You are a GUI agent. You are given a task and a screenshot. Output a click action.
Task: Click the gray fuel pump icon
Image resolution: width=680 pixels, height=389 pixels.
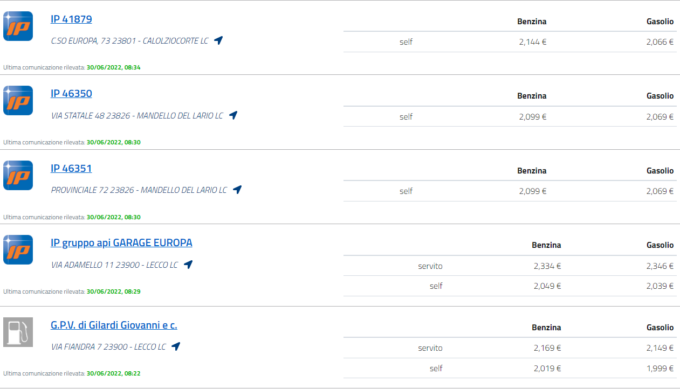[x=18, y=332]
